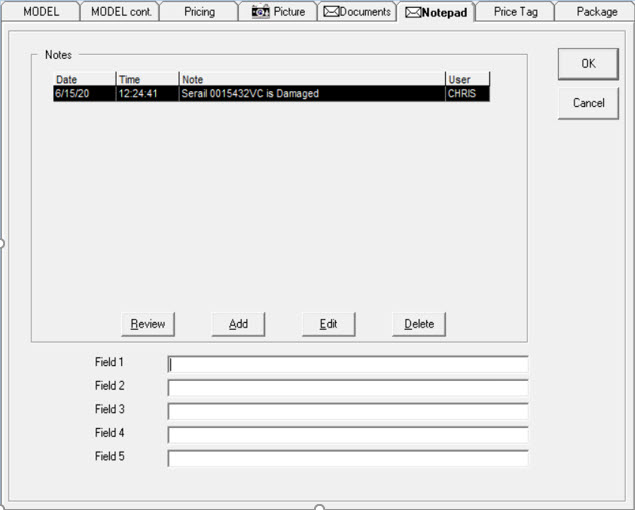This screenshot has height=510, width=635.
Task: Go to the Pricing tab
Action: coord(199,11)
